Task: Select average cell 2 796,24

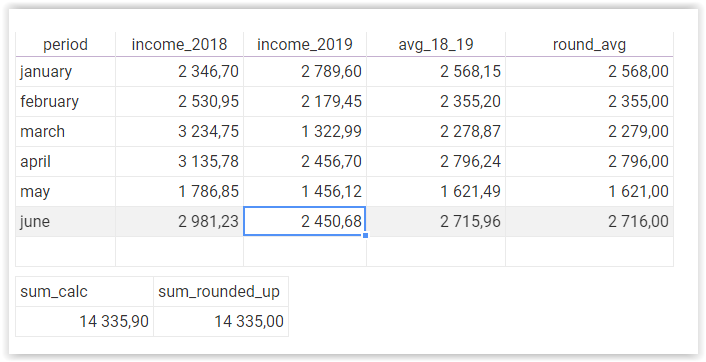Action: point(436,161)
